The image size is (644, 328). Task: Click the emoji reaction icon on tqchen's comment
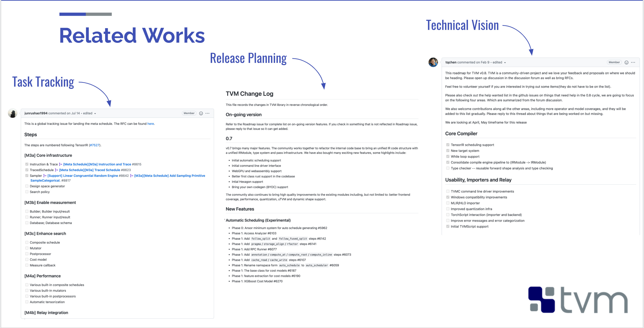[x=626, y=63]
